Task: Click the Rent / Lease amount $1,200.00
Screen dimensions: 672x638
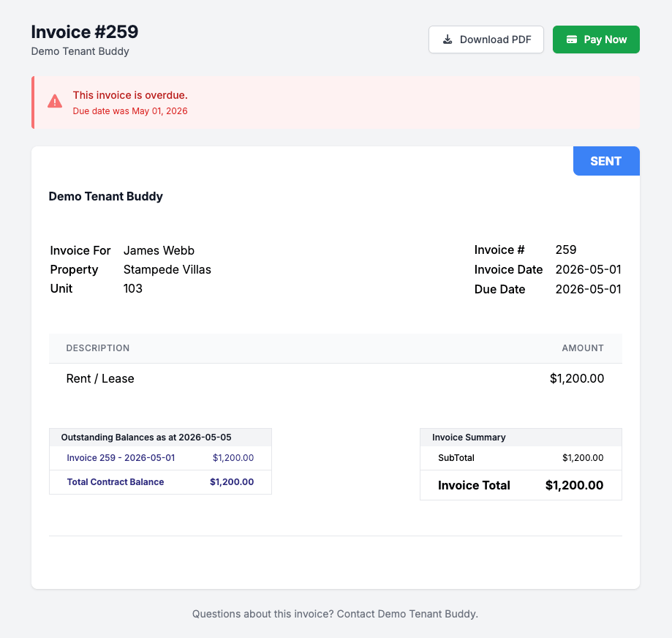Action: (x=577, y=378)
